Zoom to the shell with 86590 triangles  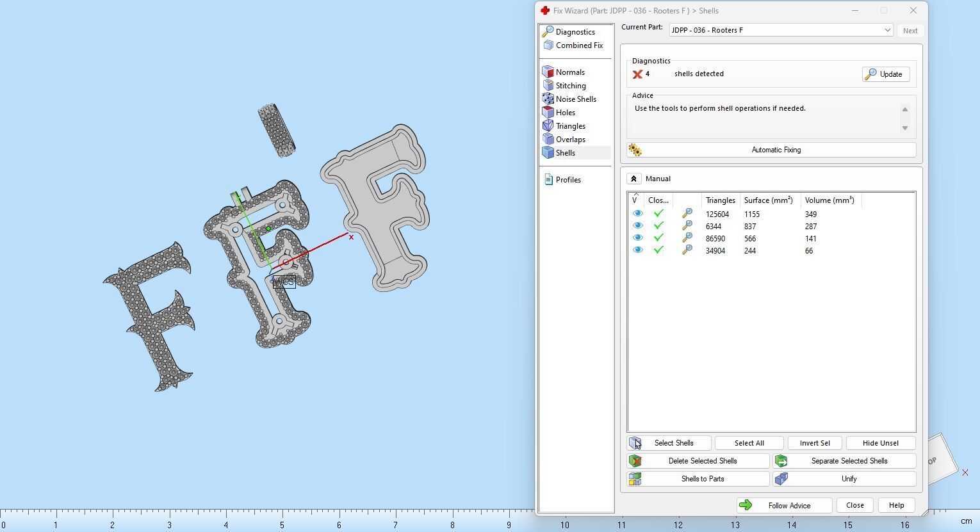(687, 238)
